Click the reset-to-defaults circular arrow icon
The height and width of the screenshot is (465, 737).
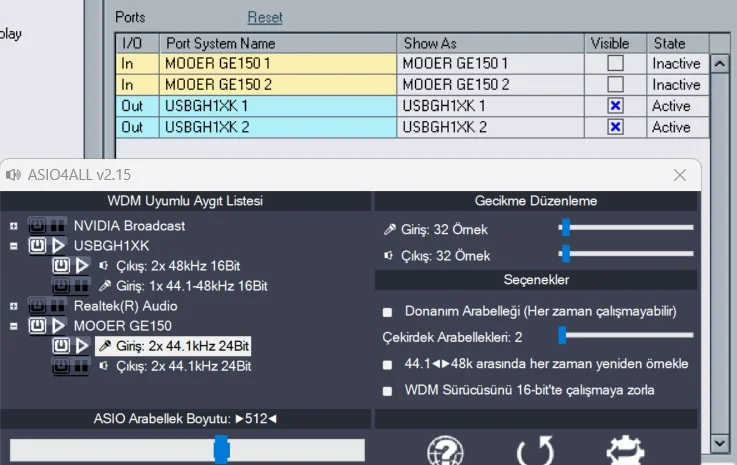point(535,450)
